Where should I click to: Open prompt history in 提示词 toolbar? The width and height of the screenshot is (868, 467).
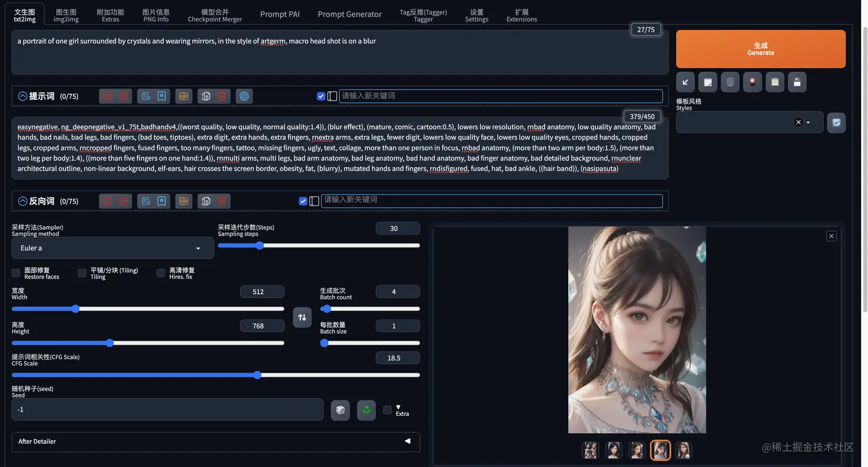coord(146,97)
